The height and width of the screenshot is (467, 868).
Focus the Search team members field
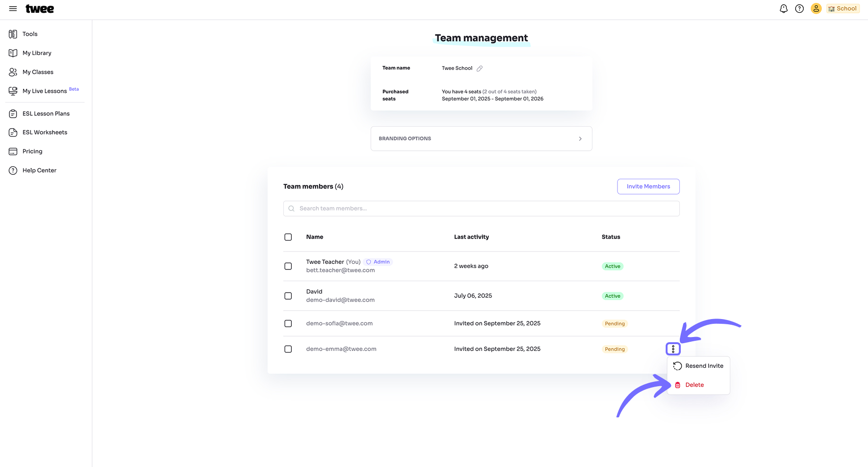pos(481,208)
